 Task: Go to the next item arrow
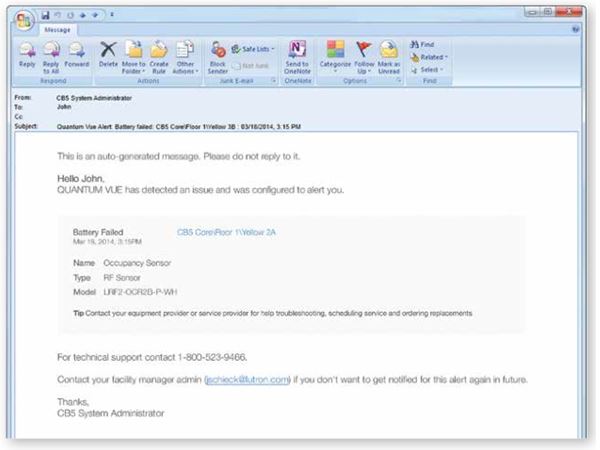point(95,15)
